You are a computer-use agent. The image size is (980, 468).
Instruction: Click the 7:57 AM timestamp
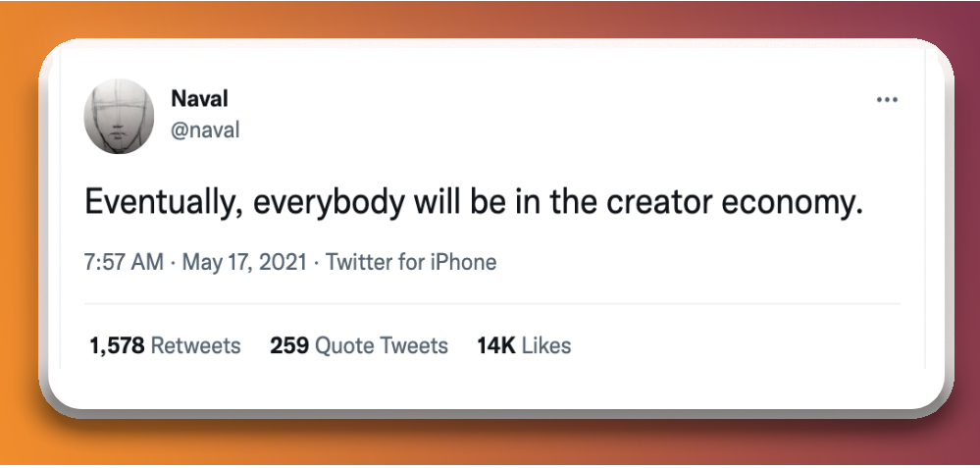124,262
